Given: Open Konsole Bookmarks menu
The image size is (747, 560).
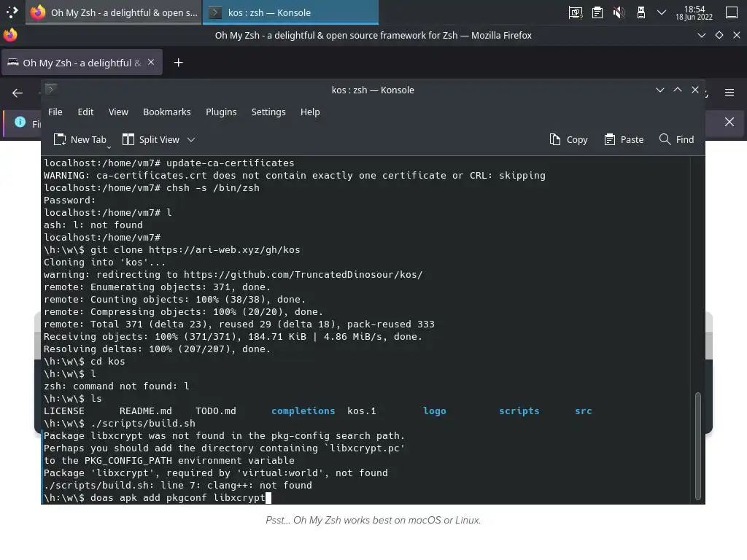Looking at the screenshot, I should pos(167,112).
